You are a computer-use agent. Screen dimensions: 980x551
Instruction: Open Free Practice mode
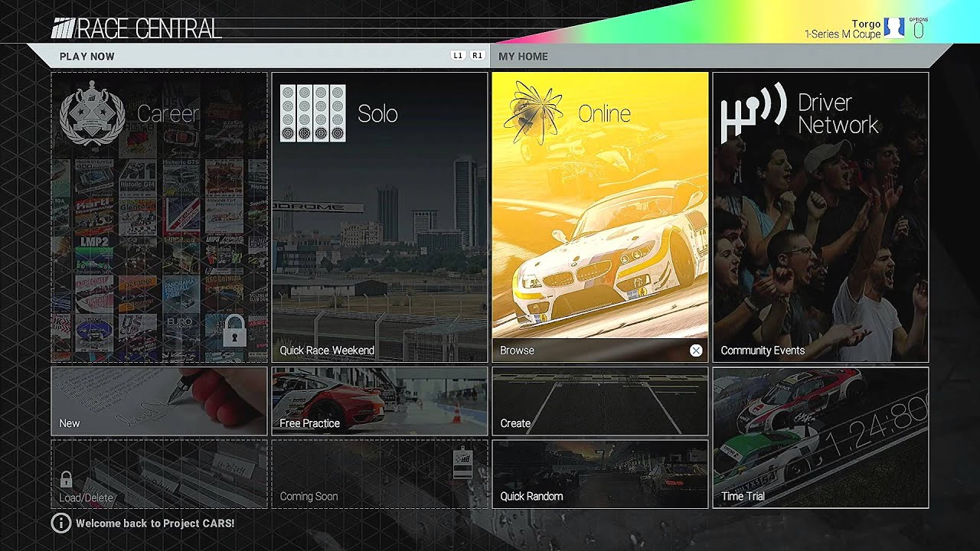[x=380, y=401]
